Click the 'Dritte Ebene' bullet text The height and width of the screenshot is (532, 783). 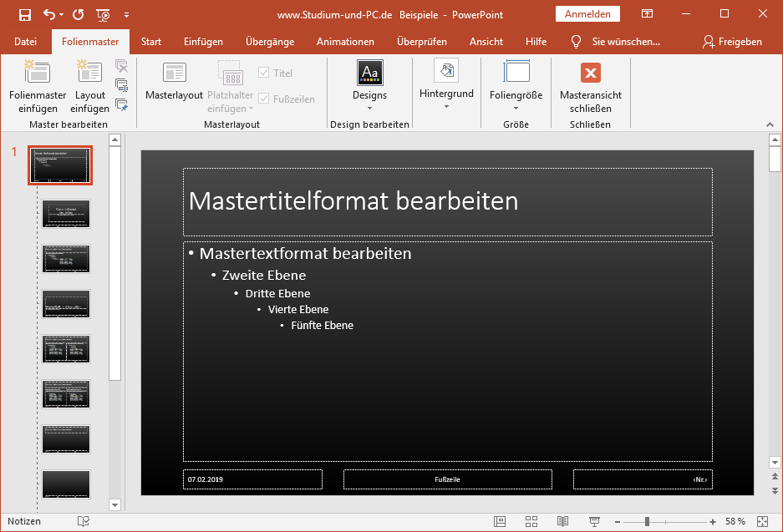coord(277,293)
